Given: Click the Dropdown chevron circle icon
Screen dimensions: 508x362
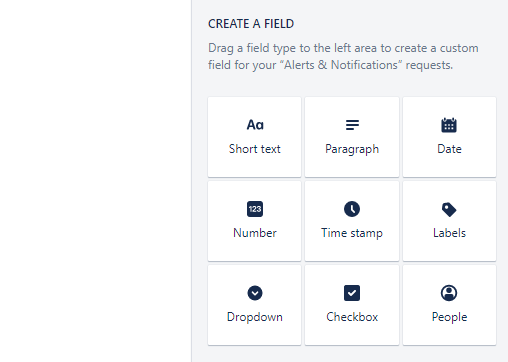Looking at the screenshot, I should (x=255, y=293).
